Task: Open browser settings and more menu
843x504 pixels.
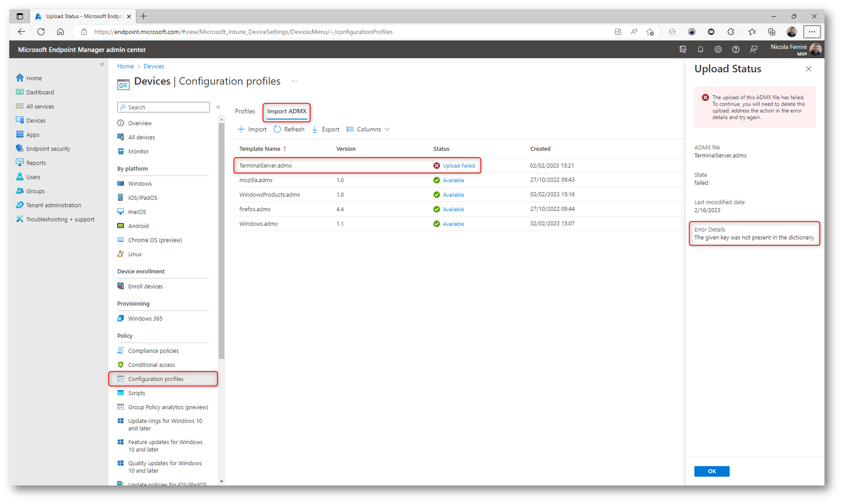Action: 812,32
